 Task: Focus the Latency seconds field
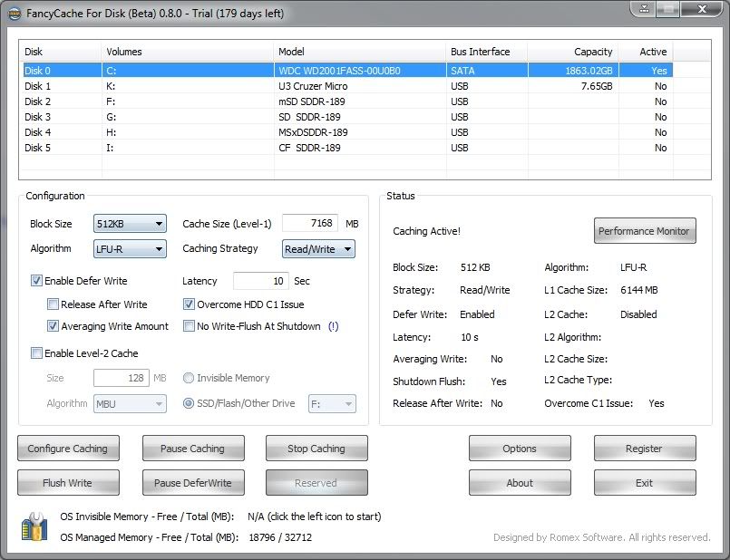[260, 282]
